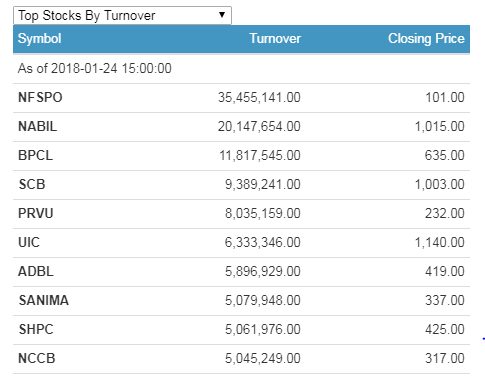The image size is (485, 376).
Task: Select ADBL closing price 419.00
Action: (x=445, y=271)
